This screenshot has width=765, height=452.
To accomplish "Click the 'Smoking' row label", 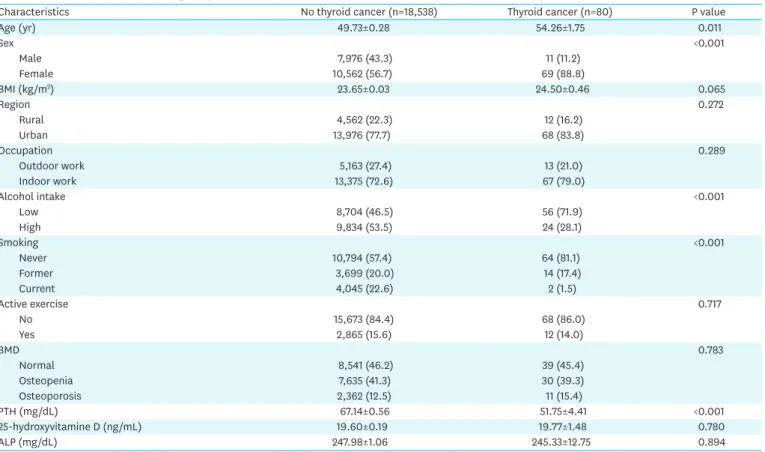I will [19, 243].
